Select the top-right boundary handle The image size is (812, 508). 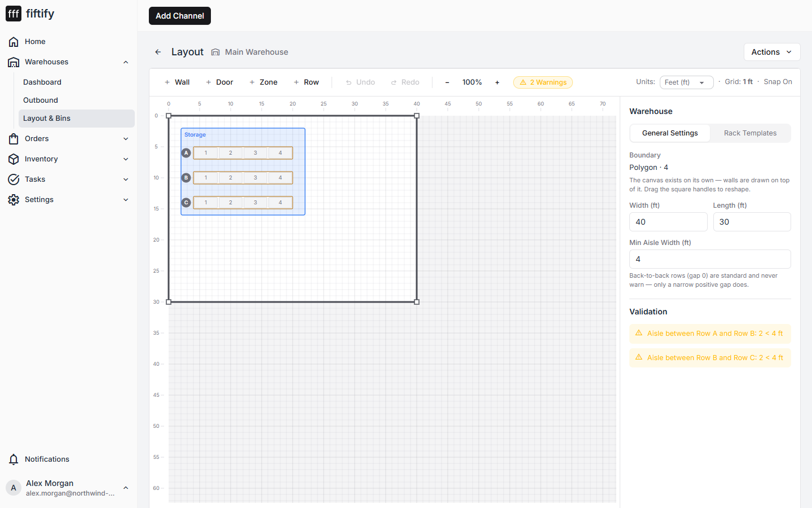click(x=417, y=116)
